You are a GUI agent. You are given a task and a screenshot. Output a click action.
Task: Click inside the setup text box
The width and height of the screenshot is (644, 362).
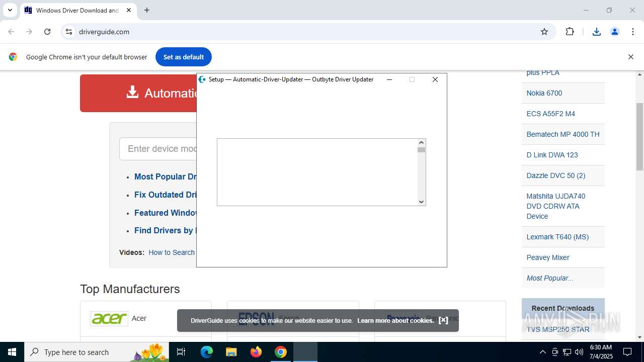[317, 172]
